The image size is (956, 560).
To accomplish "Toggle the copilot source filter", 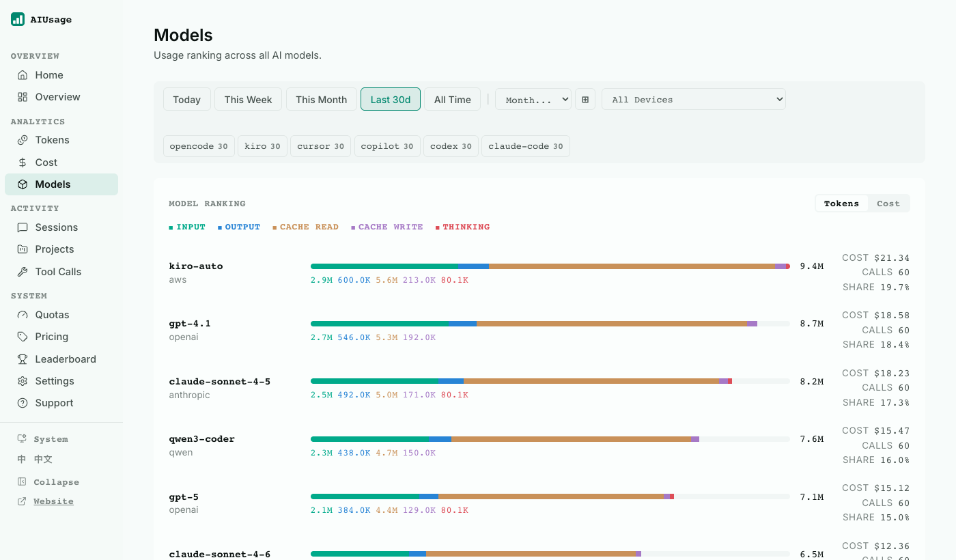I will [387, 146].
